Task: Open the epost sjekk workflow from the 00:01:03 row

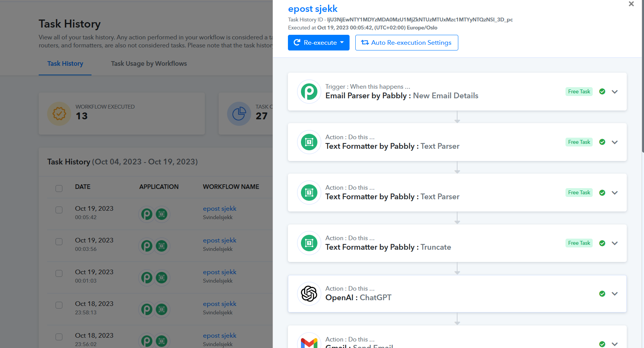Action: pos(220,272)
